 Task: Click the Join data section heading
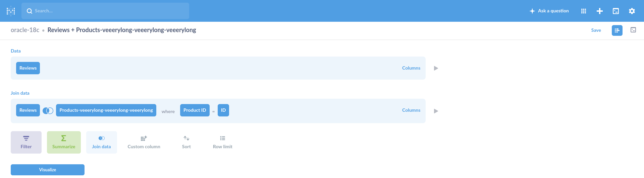point(20,93)
